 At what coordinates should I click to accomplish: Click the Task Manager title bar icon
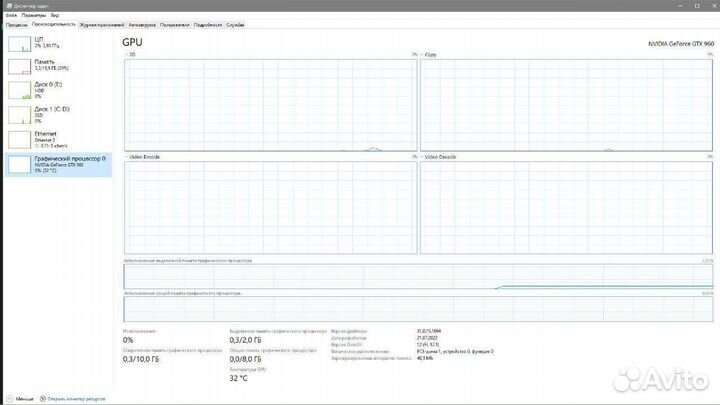point(3,3)
